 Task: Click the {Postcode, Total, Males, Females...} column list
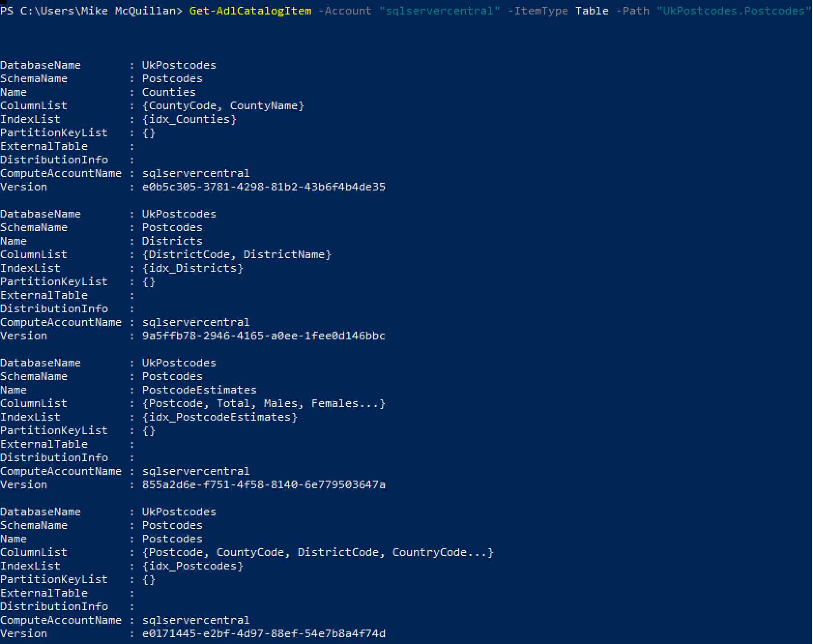[x=263, y=403]
